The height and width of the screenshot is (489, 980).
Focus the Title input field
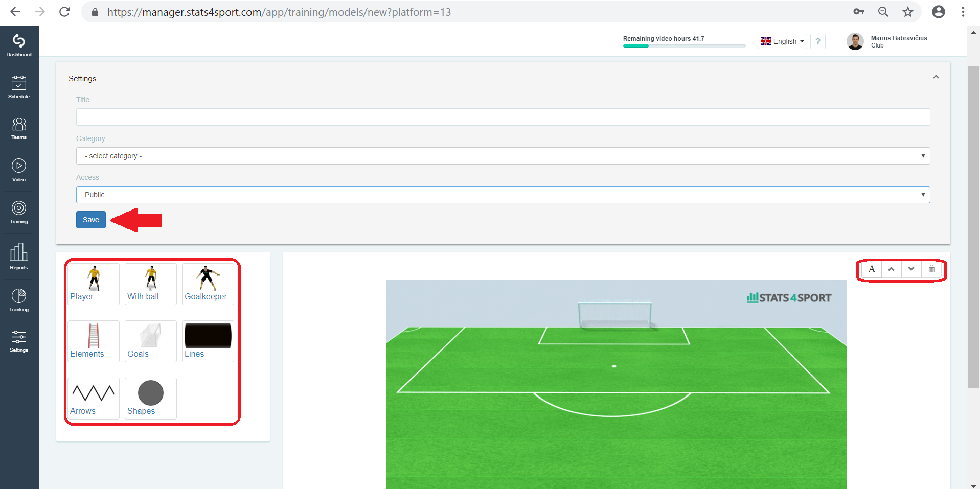pos(503,117)
